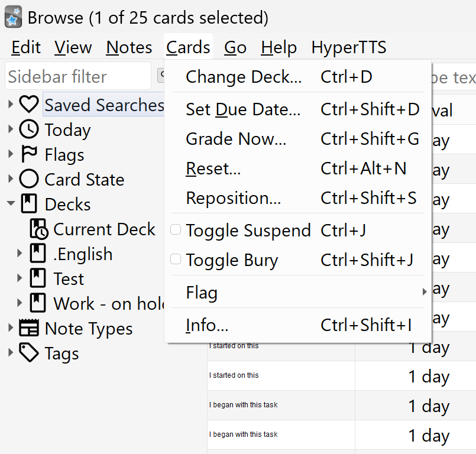Collapse the Decks tree section
The width and height of the screenshot is (476, 454).
pos(11,205)
